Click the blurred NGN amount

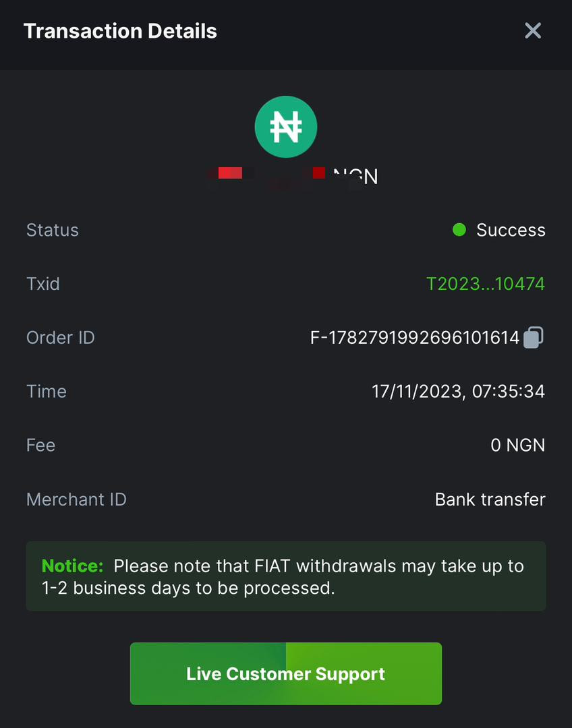coord(293,177)
